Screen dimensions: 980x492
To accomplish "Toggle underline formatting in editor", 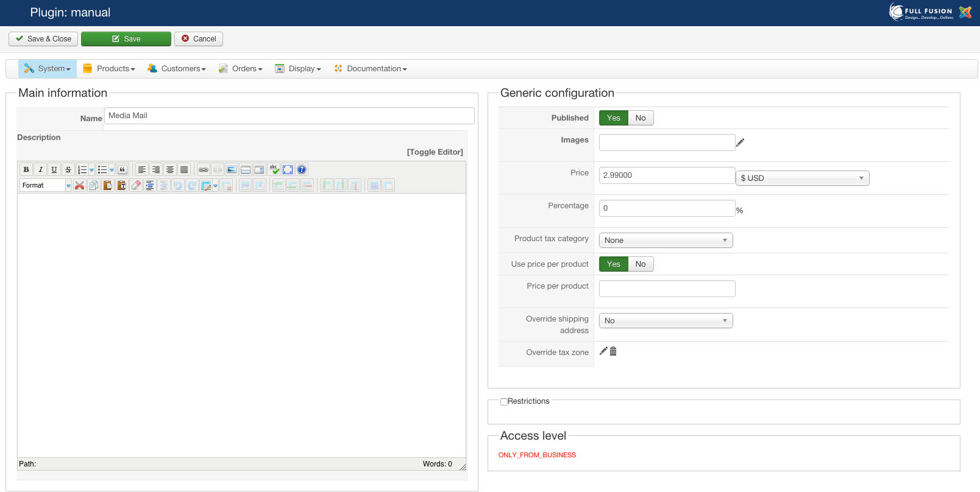I will pyautogui.click(x=54, y=169).
